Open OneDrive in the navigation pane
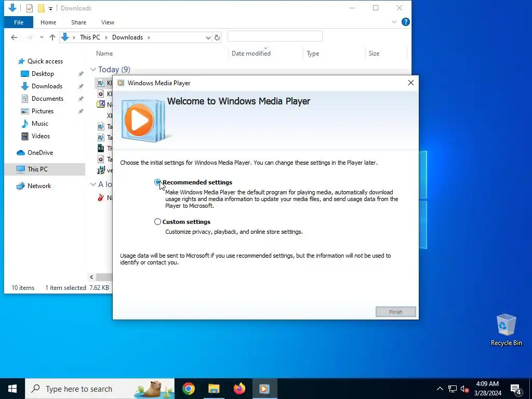This screenshot has height=399, width=532. click(x=40, y=153)
